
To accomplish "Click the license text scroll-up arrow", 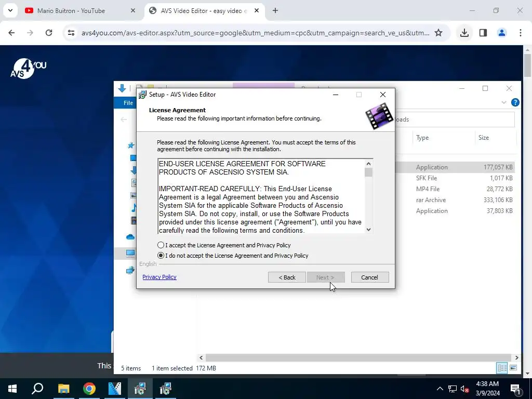I will 369,164.
